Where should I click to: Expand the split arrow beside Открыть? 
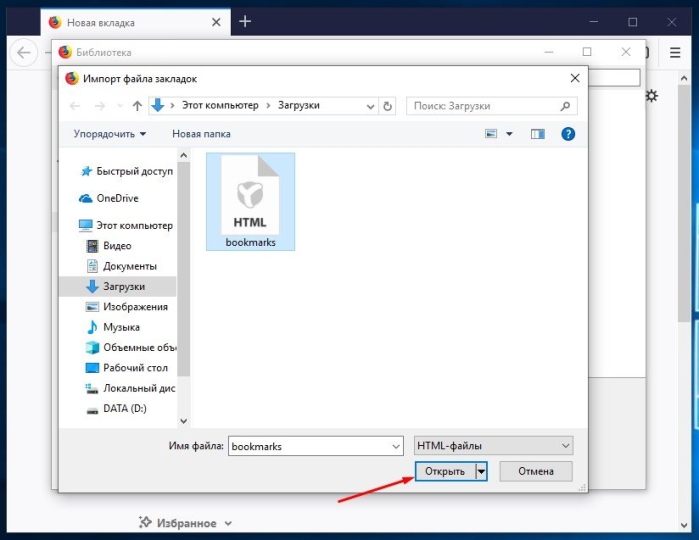pos(481,471)
